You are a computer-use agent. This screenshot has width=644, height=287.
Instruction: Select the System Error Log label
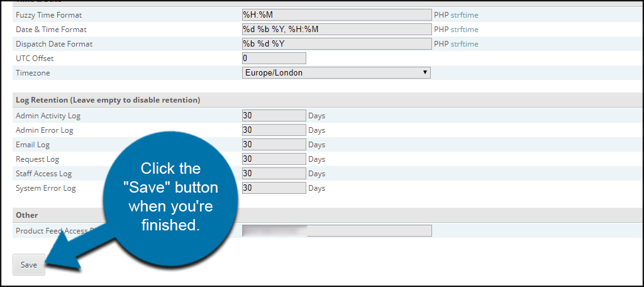[45, 188]
